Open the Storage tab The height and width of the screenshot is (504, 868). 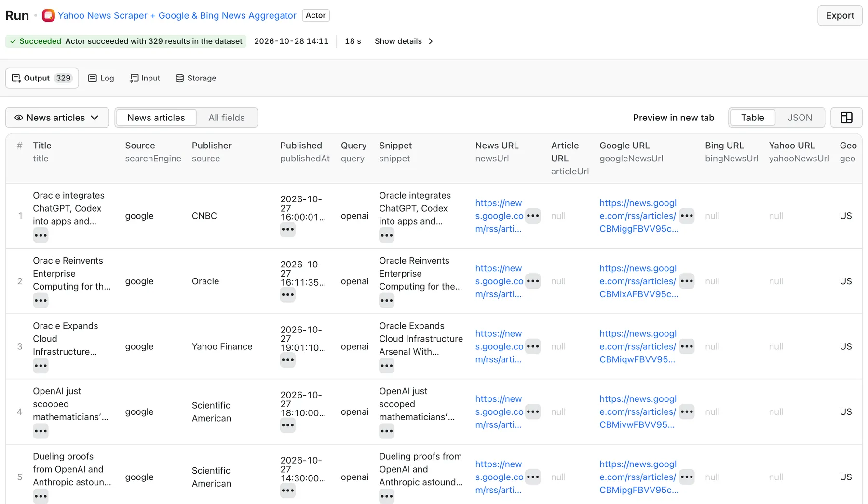click(x=196, y=78)
